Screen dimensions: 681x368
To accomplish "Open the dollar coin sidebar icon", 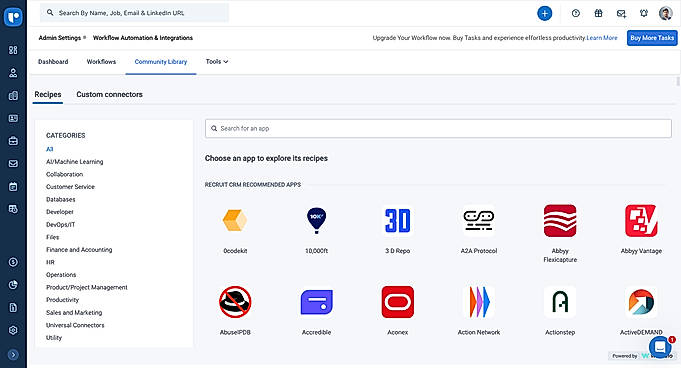I will pos(13,262).
